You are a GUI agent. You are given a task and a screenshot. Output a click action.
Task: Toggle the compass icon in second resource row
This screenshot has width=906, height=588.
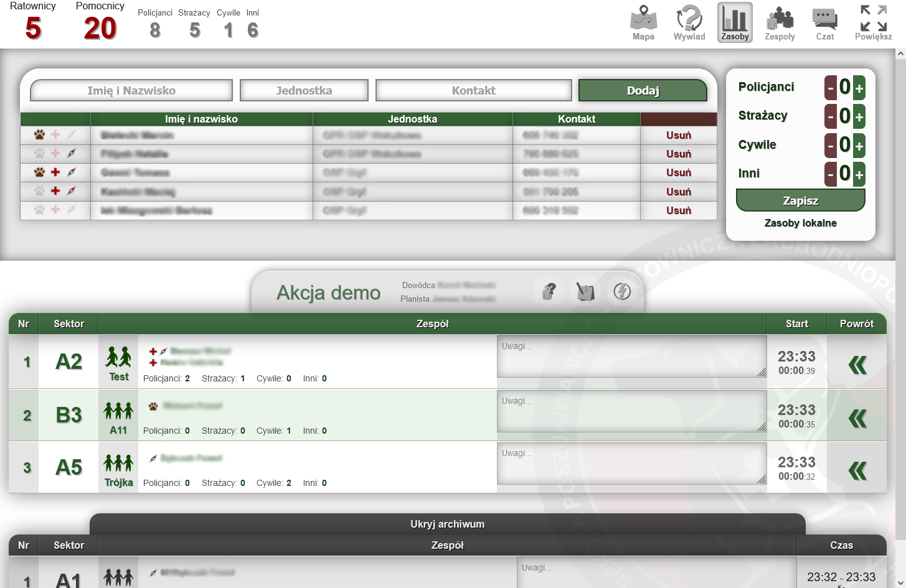click(71, 153)
